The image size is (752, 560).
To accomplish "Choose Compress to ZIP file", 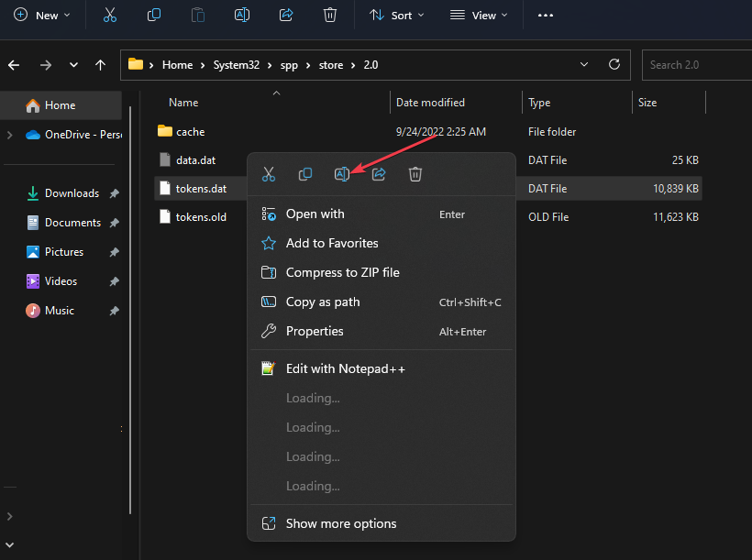I will click(x=342, y=272).
